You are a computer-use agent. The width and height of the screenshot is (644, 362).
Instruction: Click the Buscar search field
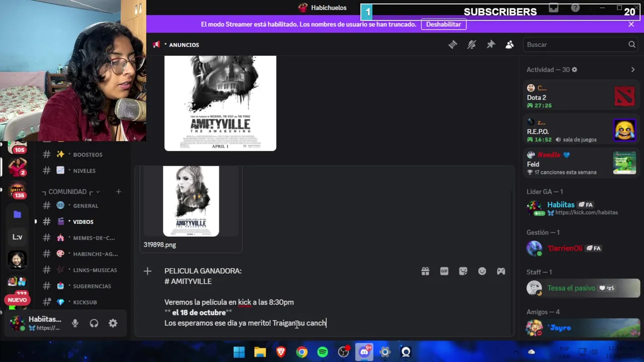click(581, 45)
